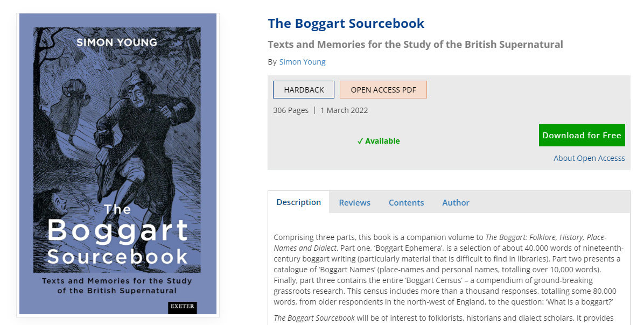Click the 306 Pages text
The image size is (644, 325).
pyautogui.click(x=291, y=110)
